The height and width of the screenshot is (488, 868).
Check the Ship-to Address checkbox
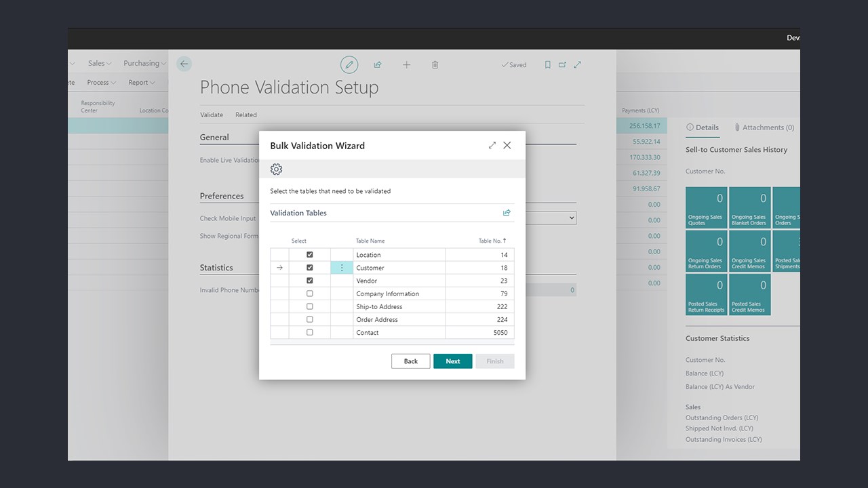310,306
